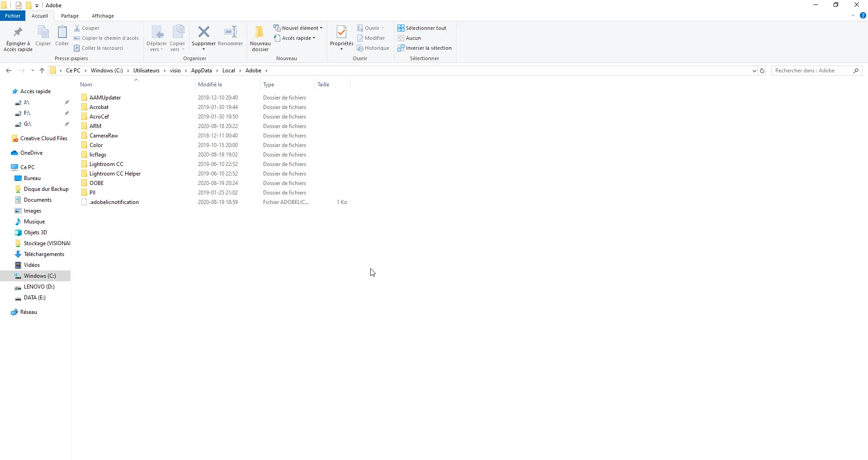Open the Fichier menu

[x=13, y=16]
